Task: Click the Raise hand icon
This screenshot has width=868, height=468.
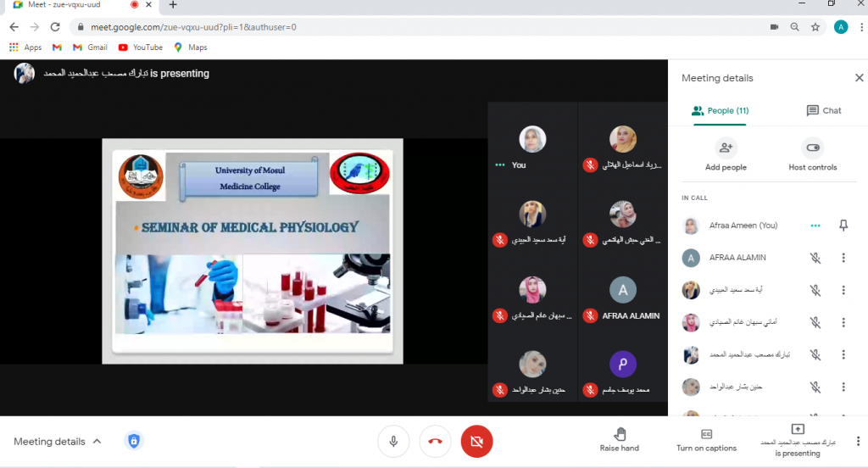Action: coord(619,434)
